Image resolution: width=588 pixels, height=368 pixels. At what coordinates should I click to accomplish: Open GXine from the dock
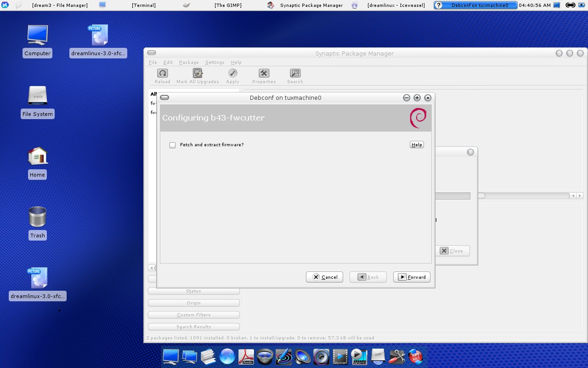[359, 356]
